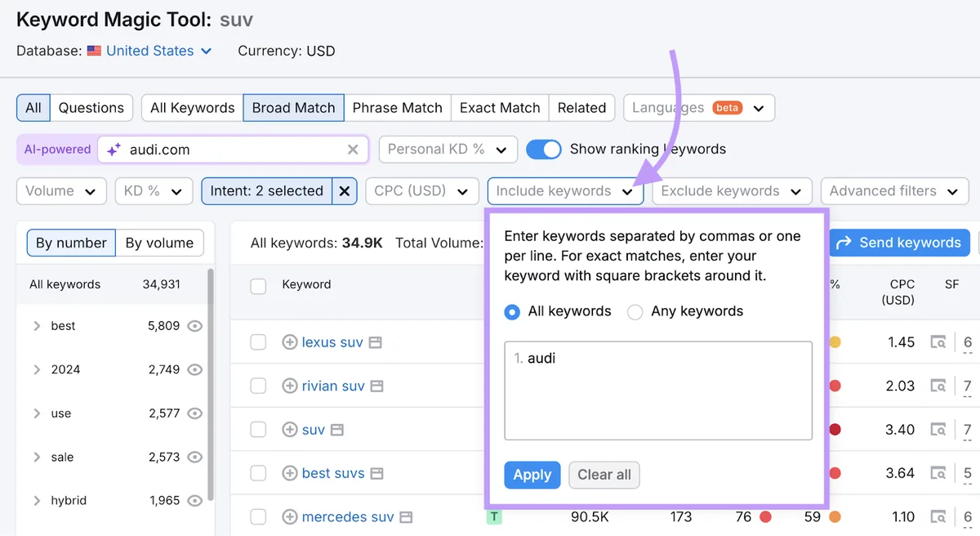Tick the checkbox for rivian suv
This screenshot has width=980, height=536.
tap(258, 386)
